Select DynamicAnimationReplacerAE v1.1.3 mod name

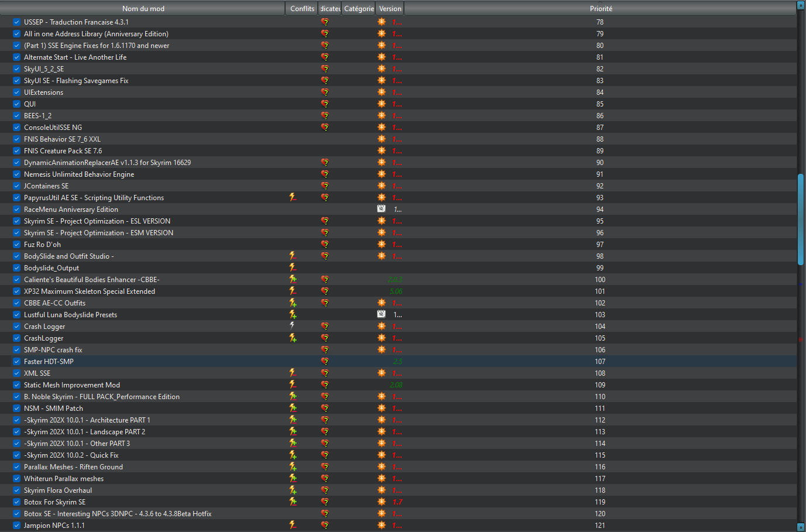pos(107,162)
